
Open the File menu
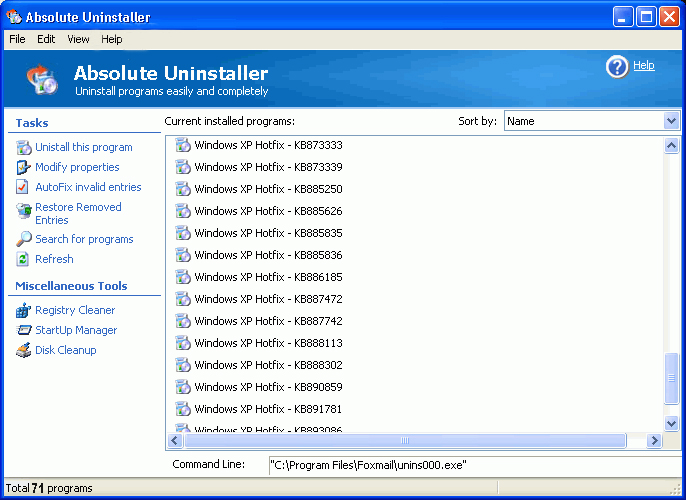[x=17, y=39]
